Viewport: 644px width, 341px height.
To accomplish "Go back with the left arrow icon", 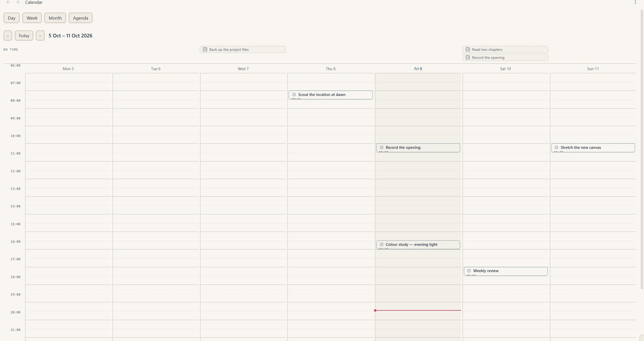I will [8, 2].
